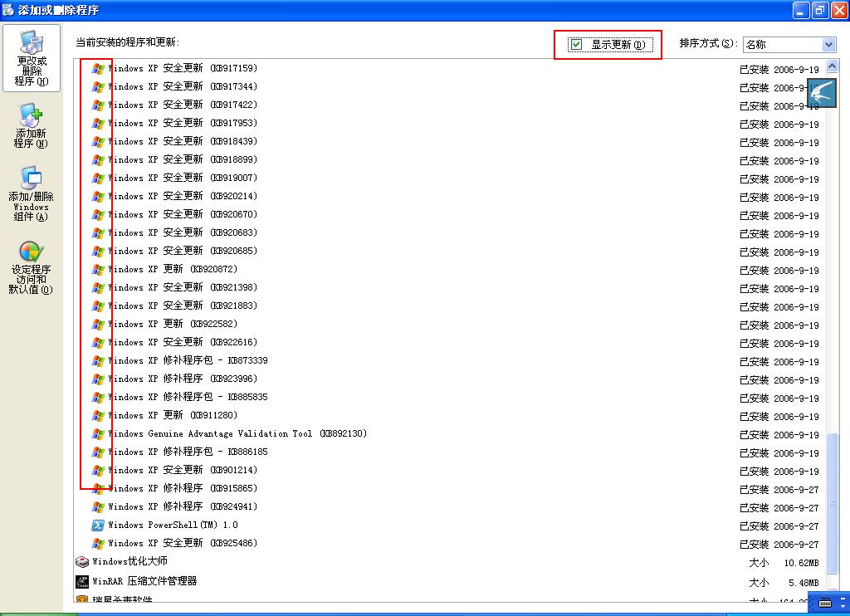Click the swallow floating widget icon
Viewport: 850px width, 616px height.
click(x=822, y=93)
